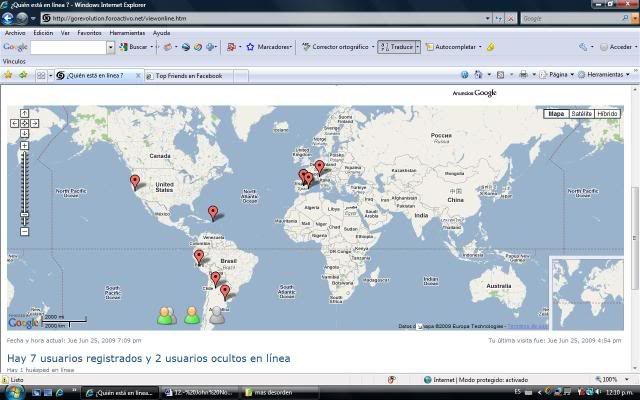Image resolution: width=640 pixels, height=400 pixels.
Task: Close the ¿Quién está en línea? tab
Action: point(138,76)
